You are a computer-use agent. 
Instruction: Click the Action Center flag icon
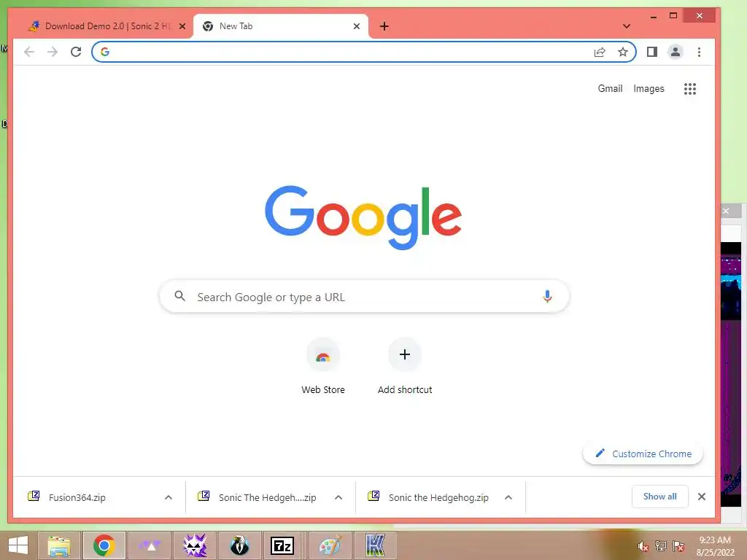click(x=678, y=546)
